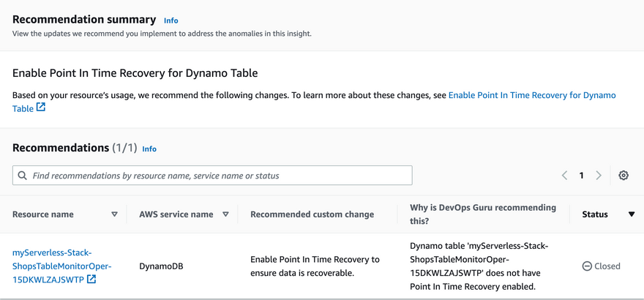This screenshot has height=300, width=644.
Task: Go to previous page with left chevron
Action: 564,176
